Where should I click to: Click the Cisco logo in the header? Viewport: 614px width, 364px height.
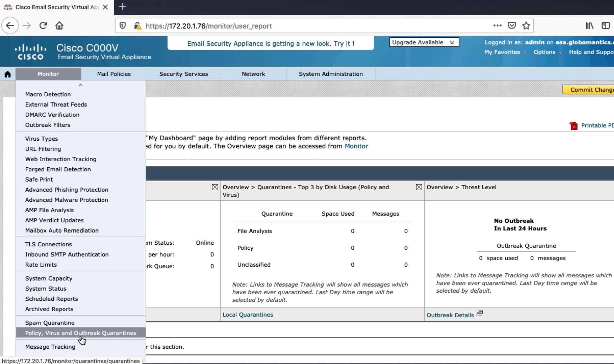pos(30,52)
